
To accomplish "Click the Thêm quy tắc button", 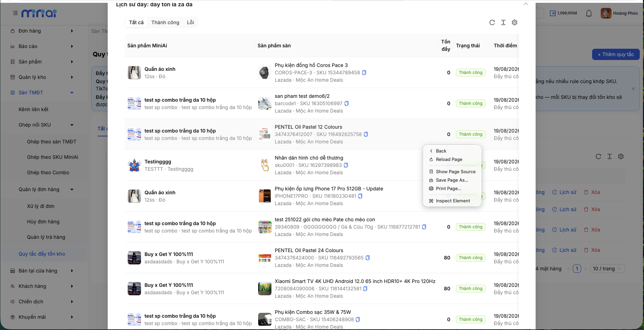I will [x=616, y=54].
